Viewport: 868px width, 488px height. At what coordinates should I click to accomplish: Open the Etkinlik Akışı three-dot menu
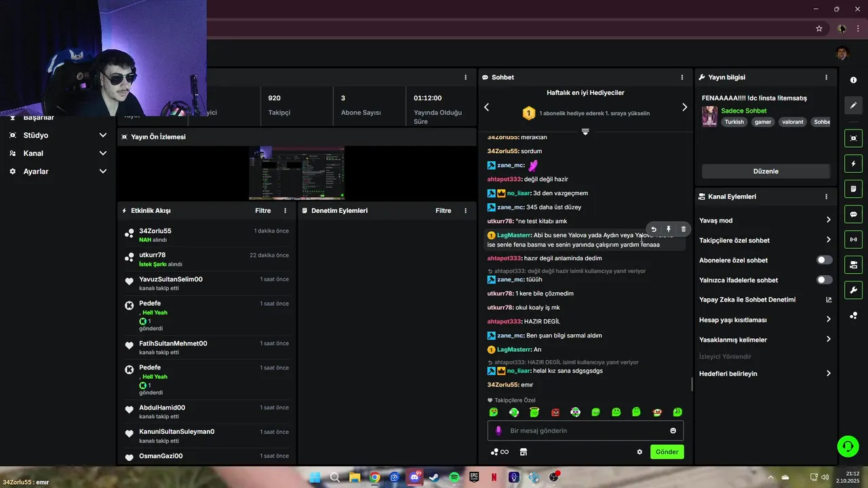tap(285, 211)
